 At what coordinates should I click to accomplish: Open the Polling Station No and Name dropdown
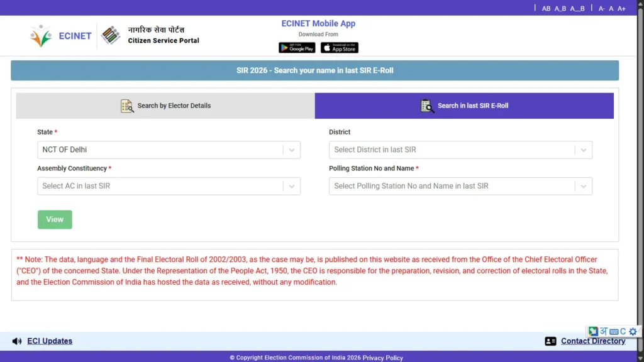tap(460, 186)
